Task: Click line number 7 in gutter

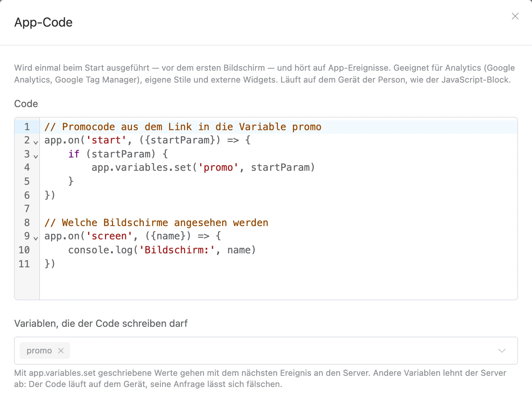Action: click(27, 209)
